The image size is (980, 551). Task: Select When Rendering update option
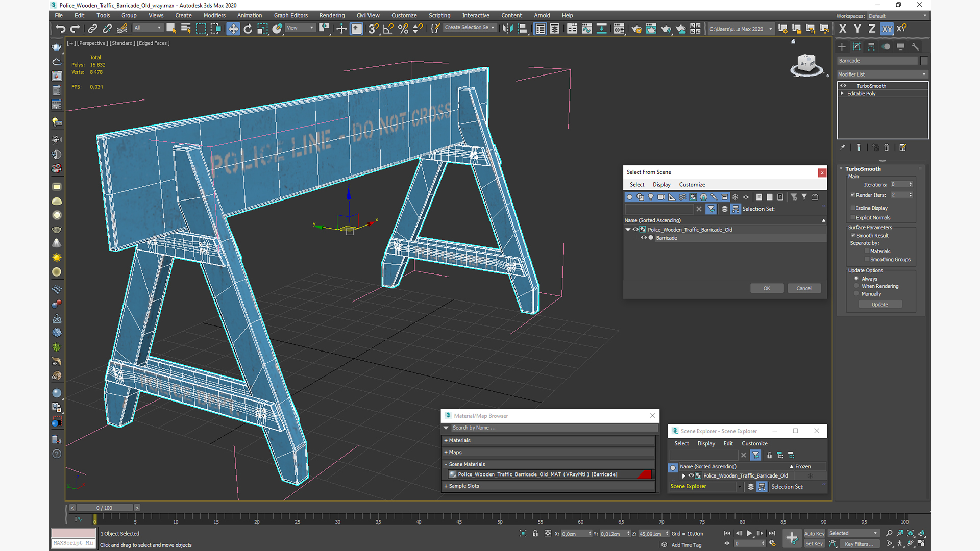[x=856, y=286]
